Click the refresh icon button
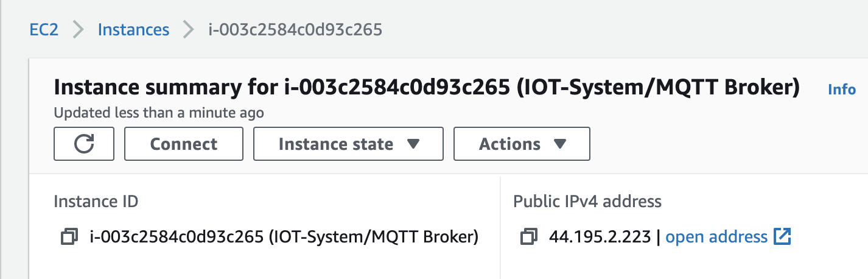 [x=84, y=144]
